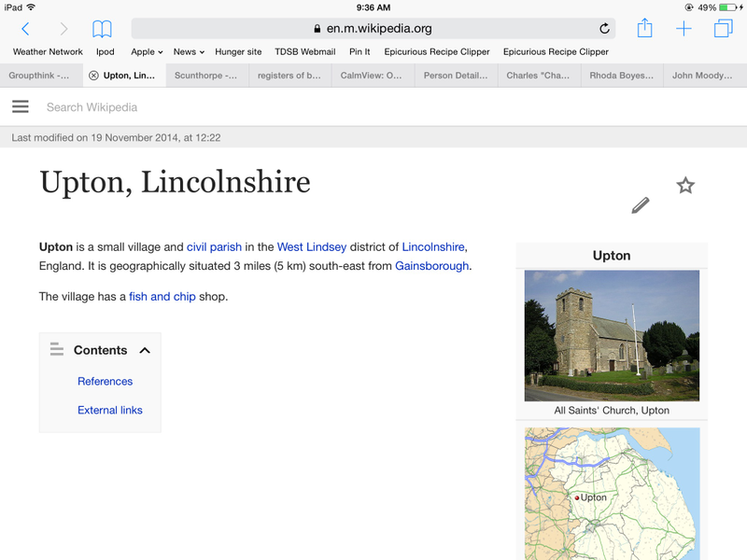Follow the West Lindsey link

[312, 246]
